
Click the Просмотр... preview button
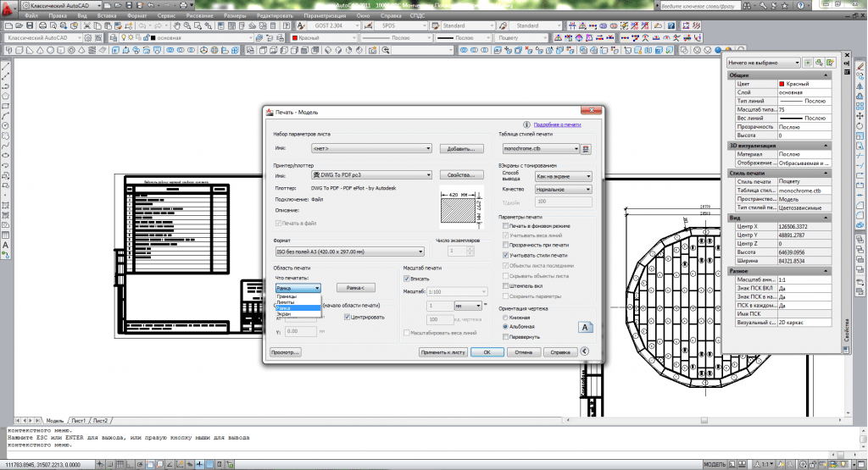pyautogui.click(x=285, y=351)
